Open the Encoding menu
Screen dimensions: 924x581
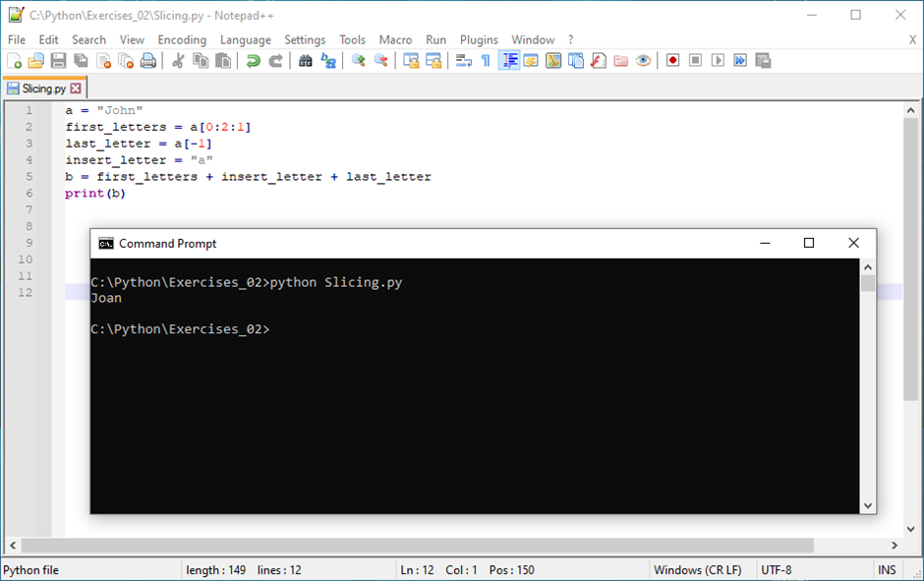182,39
